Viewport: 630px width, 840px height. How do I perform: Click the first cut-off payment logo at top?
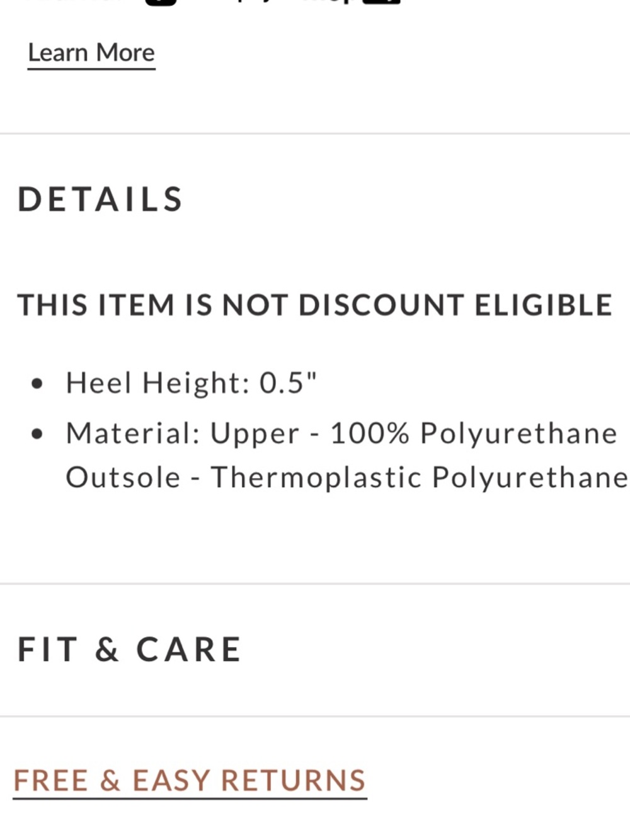(161, 2)
